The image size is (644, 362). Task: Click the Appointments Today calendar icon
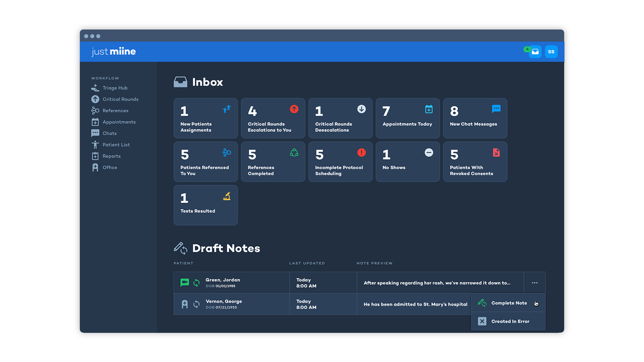click(429, 109)
